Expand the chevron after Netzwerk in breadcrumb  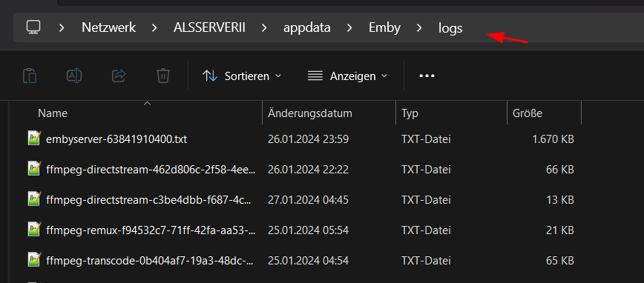(x=154, y=28)
